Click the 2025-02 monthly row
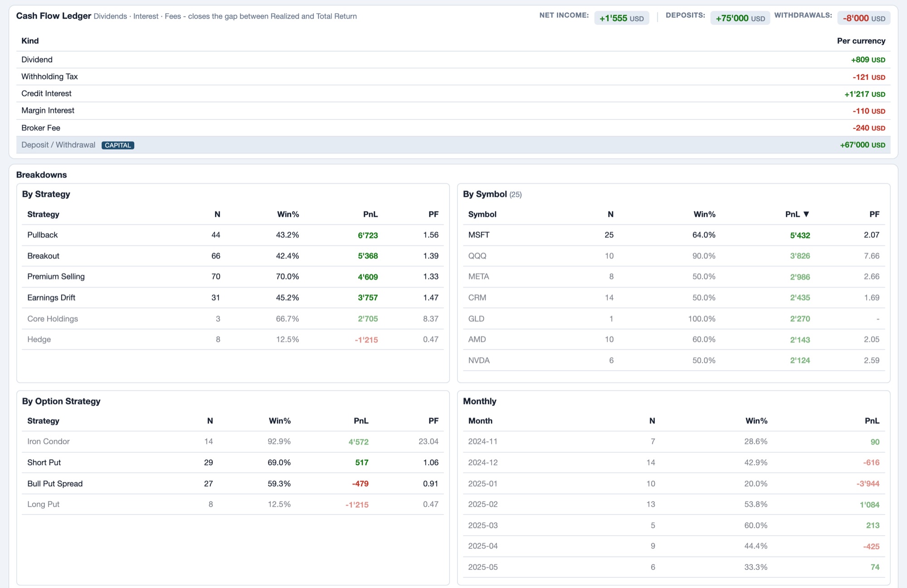This screenshot has width=907, height=588. pyautogui.click(x=674, y=505)
